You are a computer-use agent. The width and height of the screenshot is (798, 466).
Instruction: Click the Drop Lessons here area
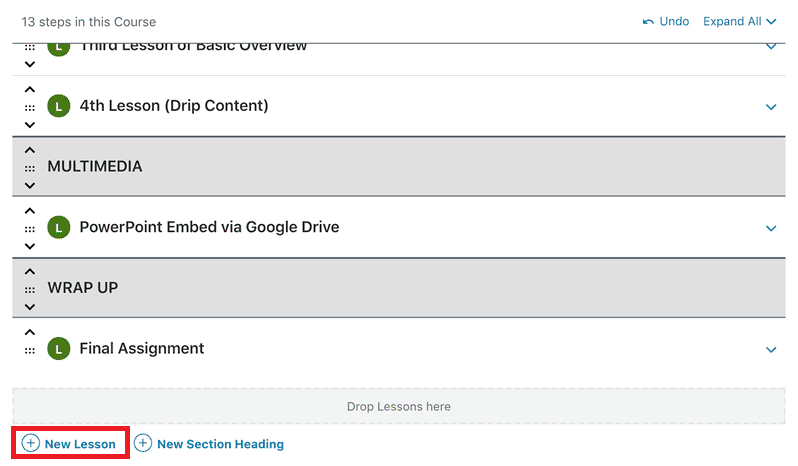pos(398,406)
